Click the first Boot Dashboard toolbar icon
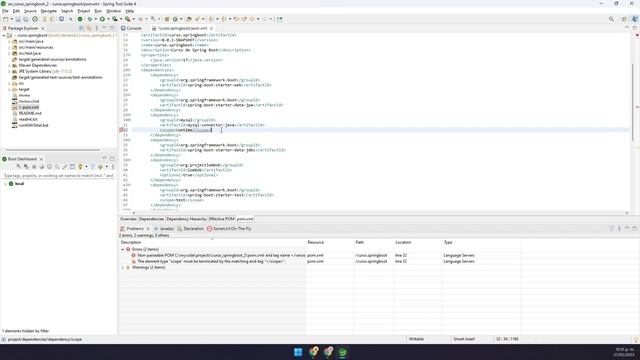Image resolution: width=640 pixels, height=360 pixels. [x=18, y=167]
